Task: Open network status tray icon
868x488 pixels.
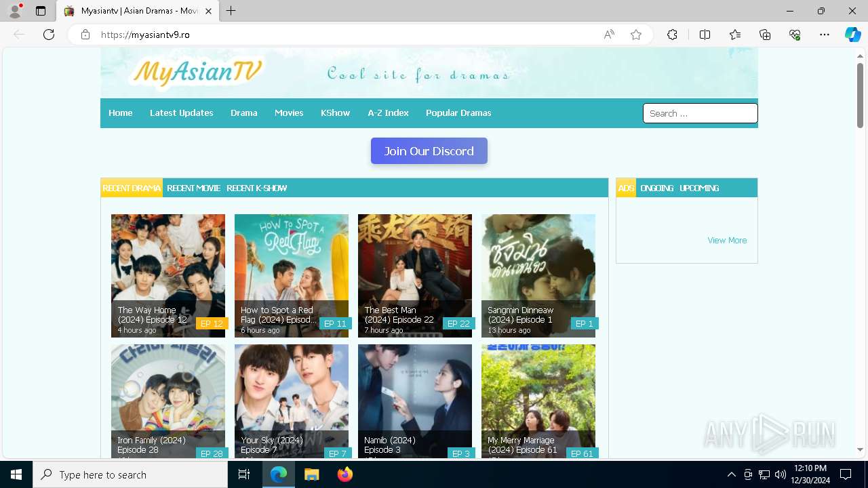Action: click(764, 474)
